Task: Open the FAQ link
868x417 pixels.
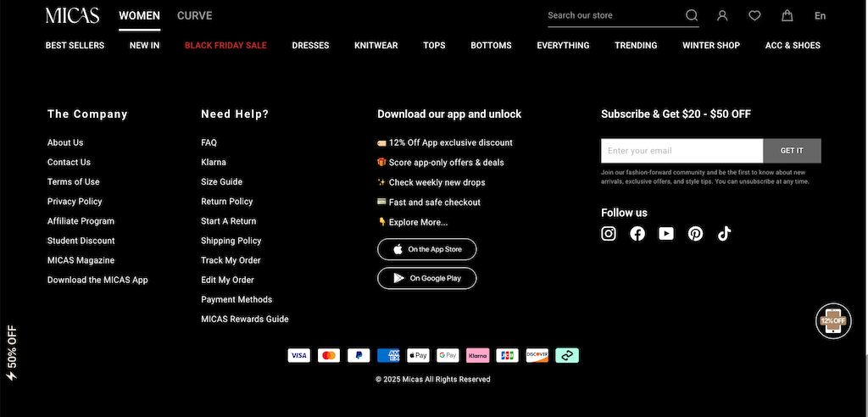Action: (209, 143)
